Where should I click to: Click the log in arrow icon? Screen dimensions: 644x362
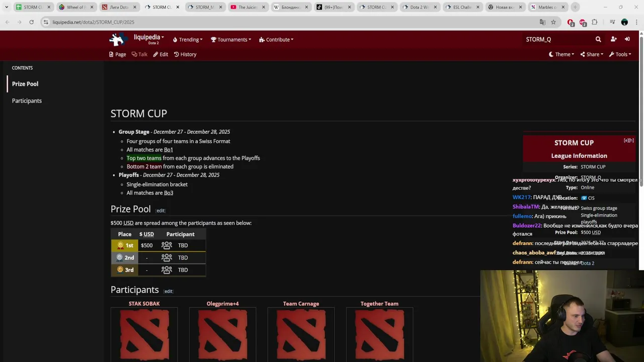click(x=627, y=39)
